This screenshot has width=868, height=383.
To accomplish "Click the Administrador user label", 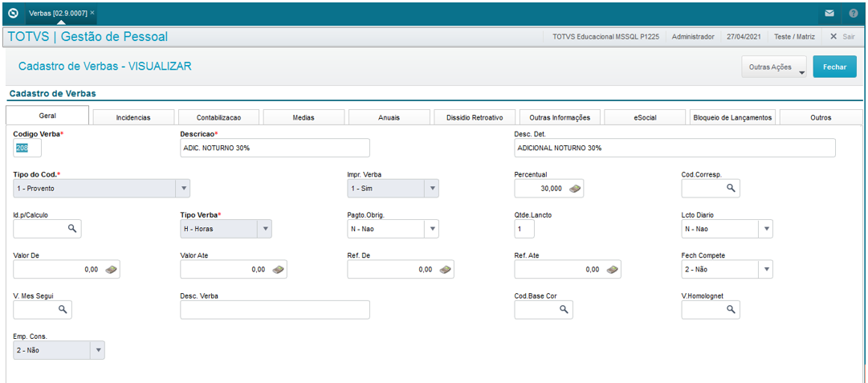I will click(x=692, y=36).
